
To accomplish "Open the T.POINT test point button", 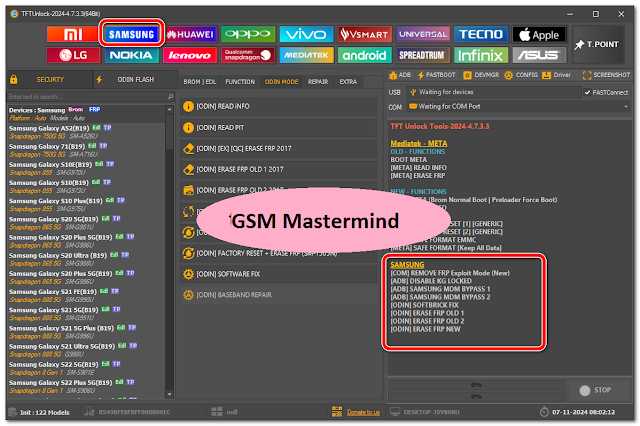I will [598, 44].
